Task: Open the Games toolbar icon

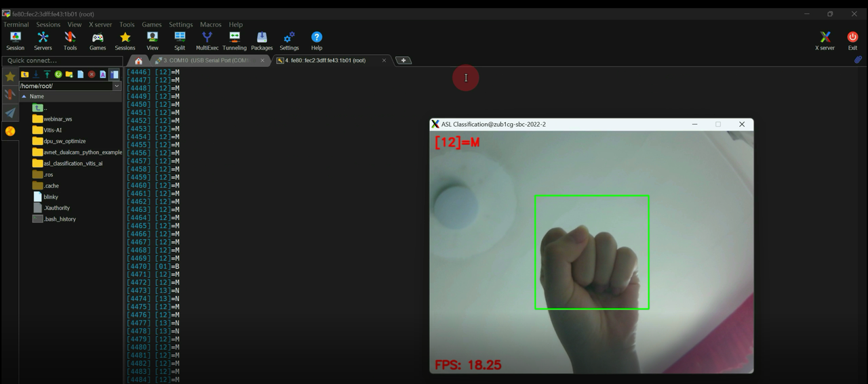Action: click(x=98, y=41)
